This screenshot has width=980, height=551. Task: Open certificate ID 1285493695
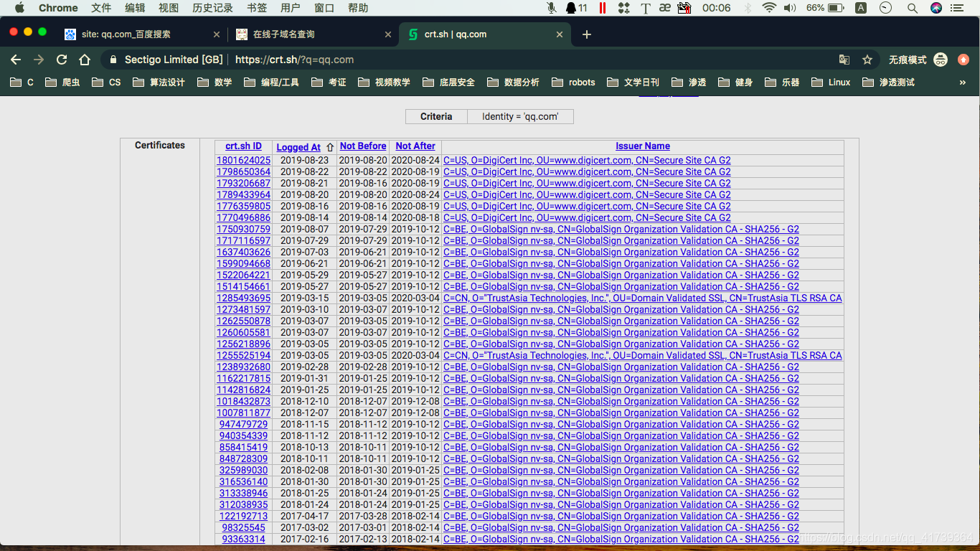click(x=243, y=298)
